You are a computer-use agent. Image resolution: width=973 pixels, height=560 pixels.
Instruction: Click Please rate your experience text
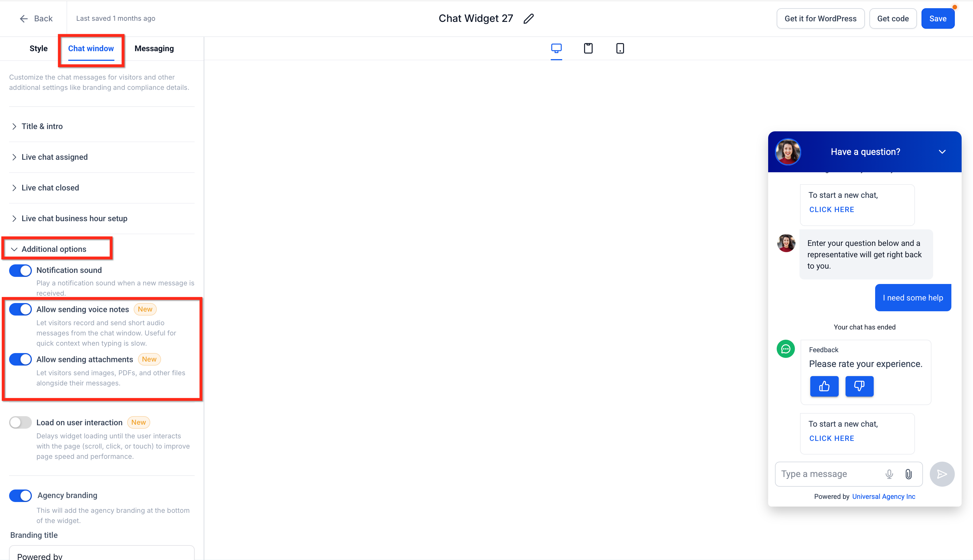tap(866, 364)
